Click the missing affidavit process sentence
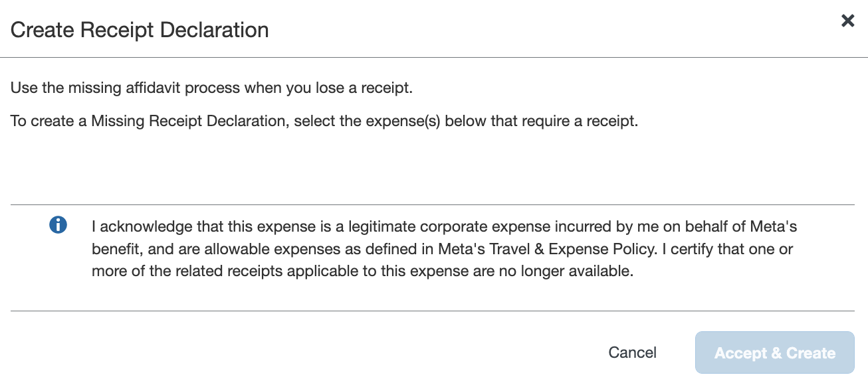The image size is (868, 385). click(211, 88)
